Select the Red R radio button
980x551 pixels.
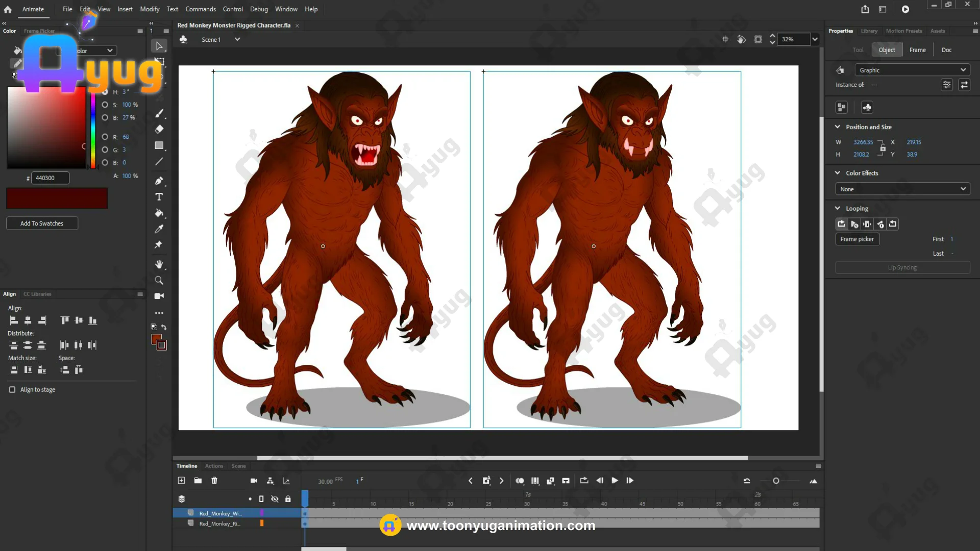click(x=105, y=137)
